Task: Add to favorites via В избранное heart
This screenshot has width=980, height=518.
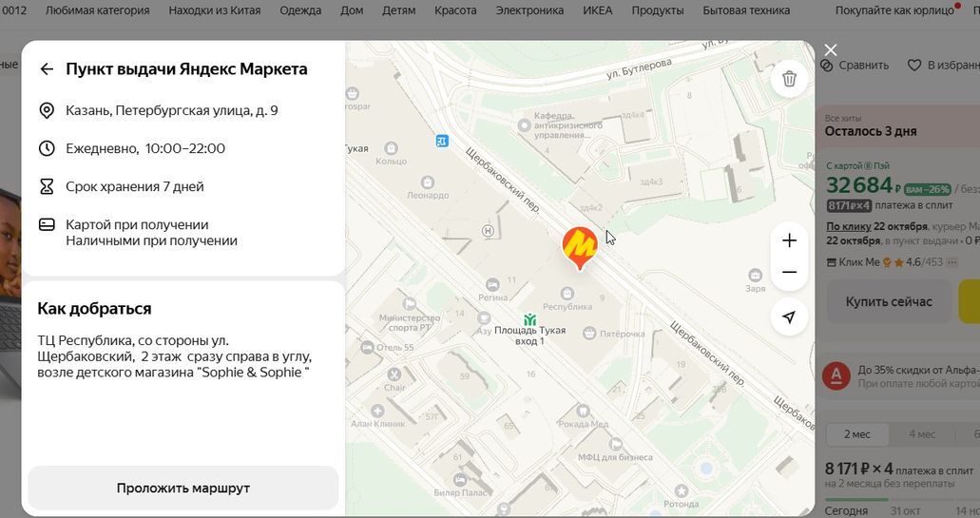Action: 942,66
